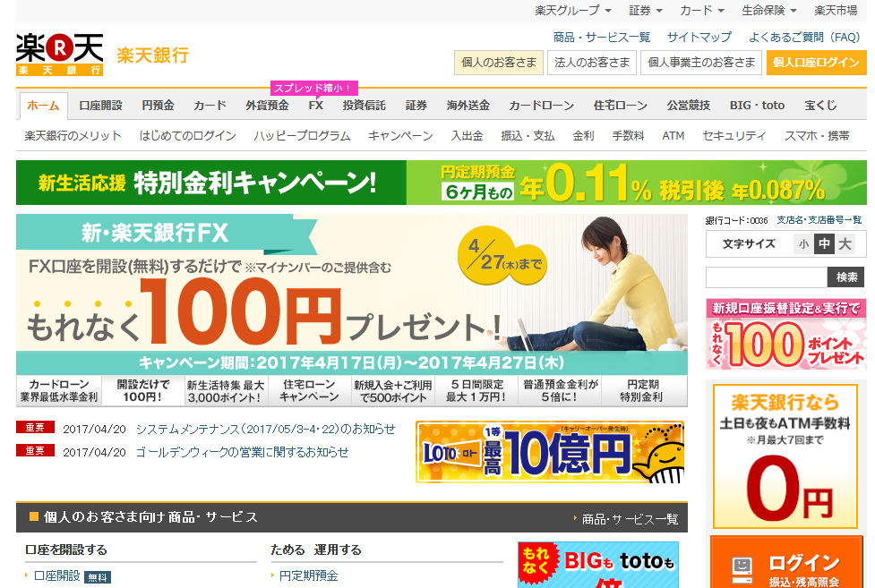Focus the site search input field

[x=766, y=277]
